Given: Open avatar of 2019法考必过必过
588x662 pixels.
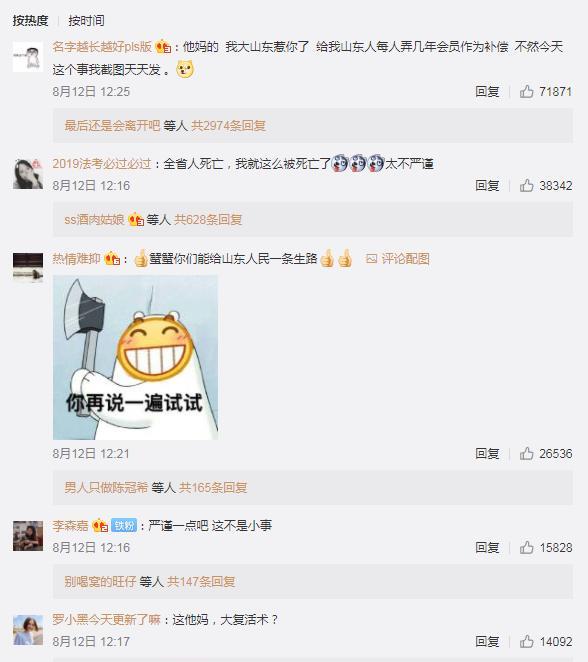Looking at the screenshot, I should [x=28, y=174].
